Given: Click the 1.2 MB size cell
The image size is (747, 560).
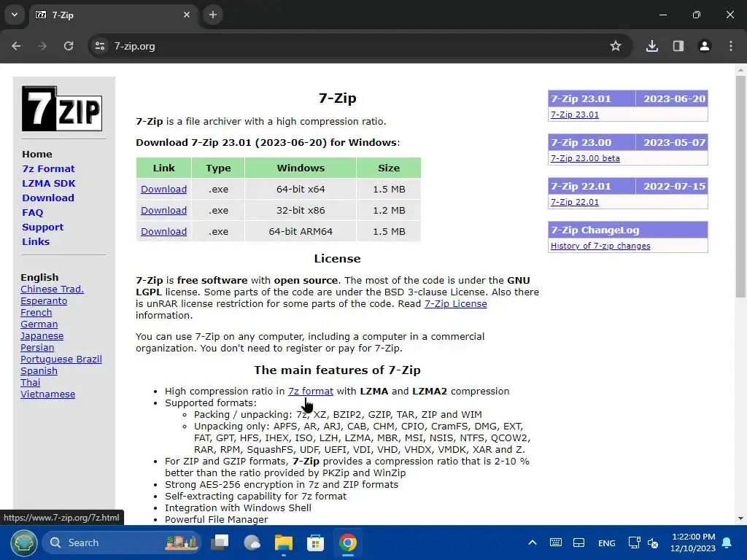Looking at the screenshot, I should (389, 210).
